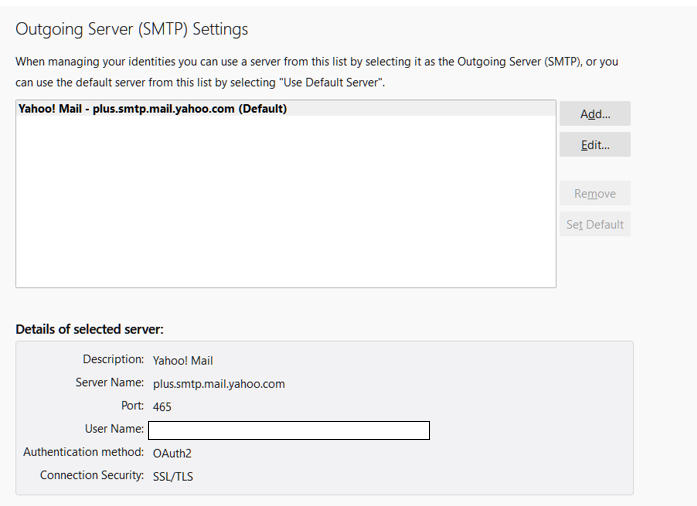Click inside the User Name field
Image resolution: width=697 pixels, height=506 pixels.
pyautogui.click(x=289, y=430)
